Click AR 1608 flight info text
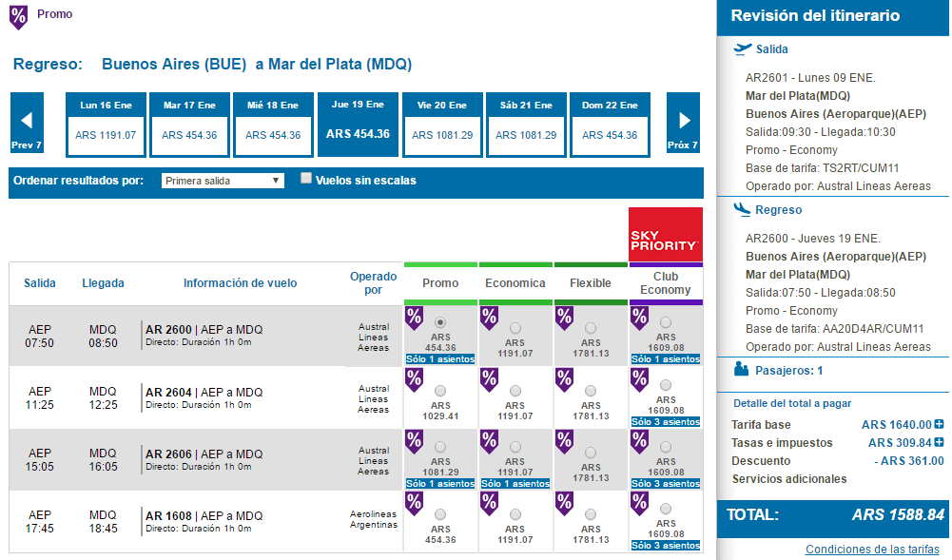The height and width of the screenshot is (560, 952). 204,522
